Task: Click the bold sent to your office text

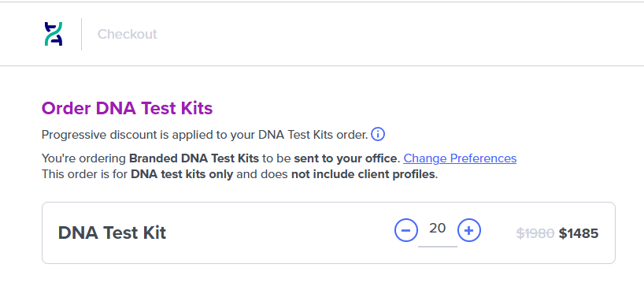Action: [347, 158]
